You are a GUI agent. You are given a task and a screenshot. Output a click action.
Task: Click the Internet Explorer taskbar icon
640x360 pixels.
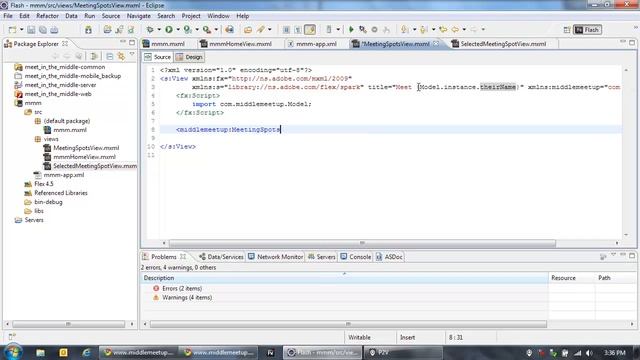coord(86,352)
